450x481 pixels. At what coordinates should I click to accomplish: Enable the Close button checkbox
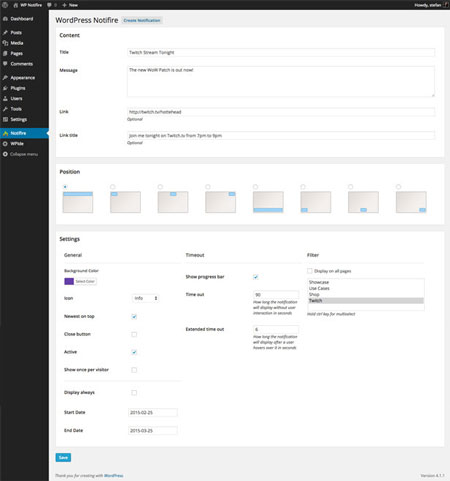[x=134, y=334]
